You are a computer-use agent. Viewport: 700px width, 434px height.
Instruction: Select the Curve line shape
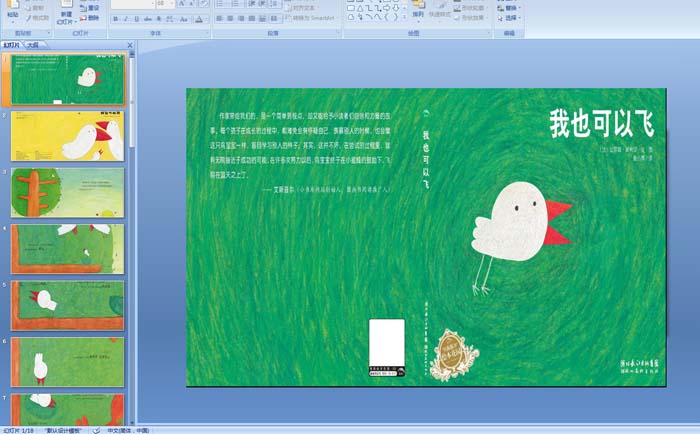pyautogui.click(x=378, y=17)
